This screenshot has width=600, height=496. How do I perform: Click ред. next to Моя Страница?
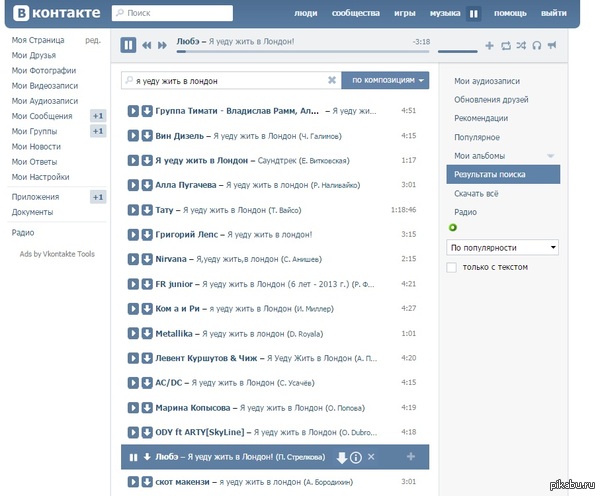(93, 40)
